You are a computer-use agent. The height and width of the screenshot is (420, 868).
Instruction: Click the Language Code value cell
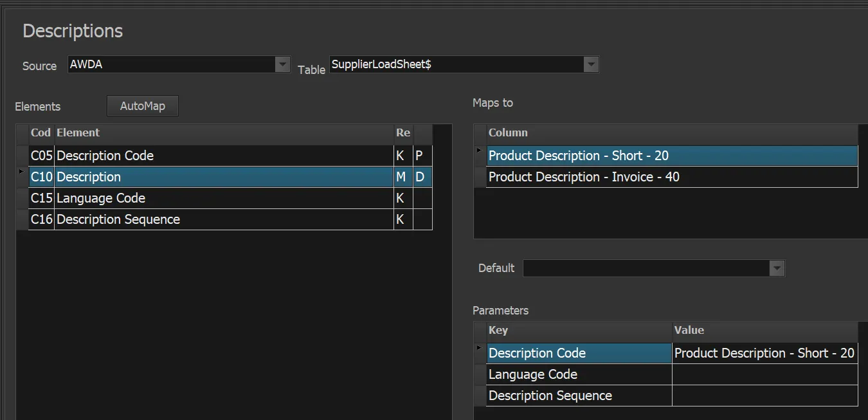pos(764,374)
